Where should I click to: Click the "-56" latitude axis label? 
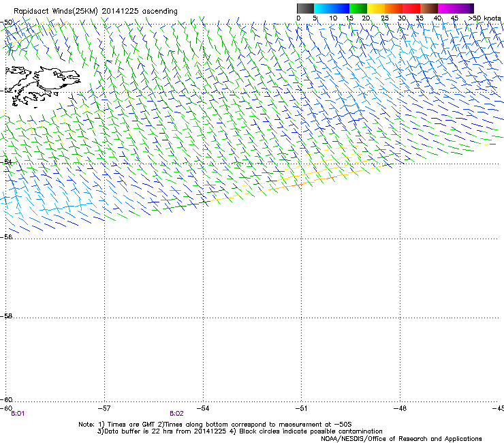pyautogui.click(x=6, y=236)
